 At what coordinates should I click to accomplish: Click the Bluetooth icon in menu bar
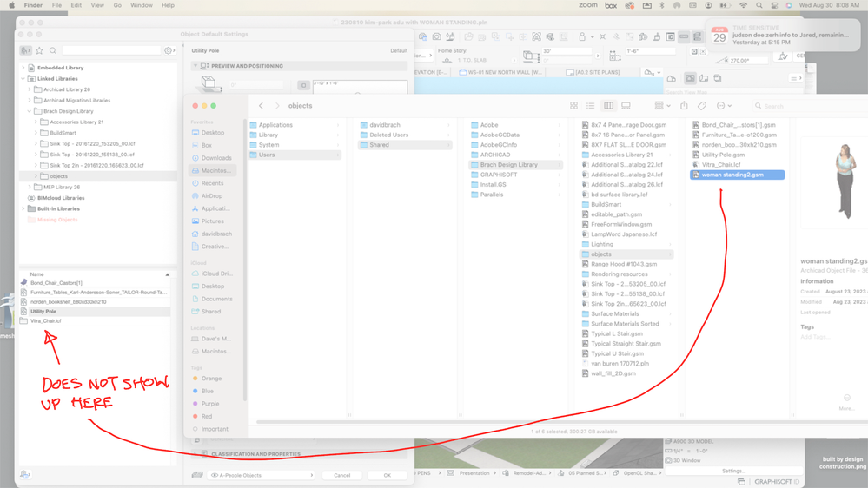(661, 5)
